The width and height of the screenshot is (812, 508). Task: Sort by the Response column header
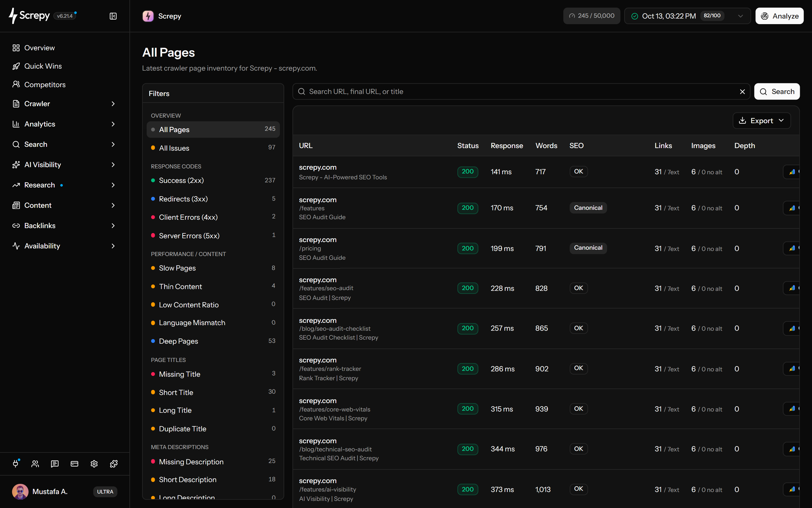click(507, 146)
